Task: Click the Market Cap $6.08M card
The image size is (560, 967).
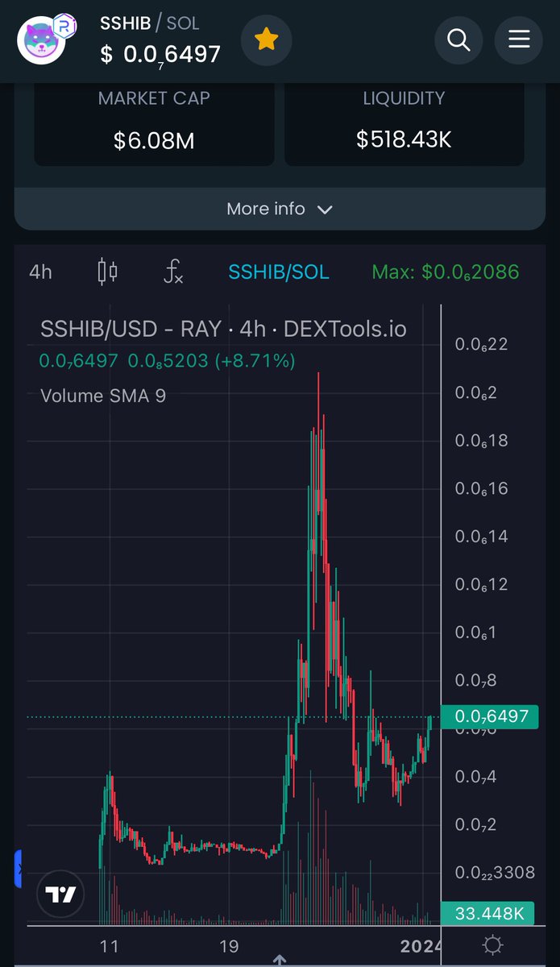Action: click(154, 123)
